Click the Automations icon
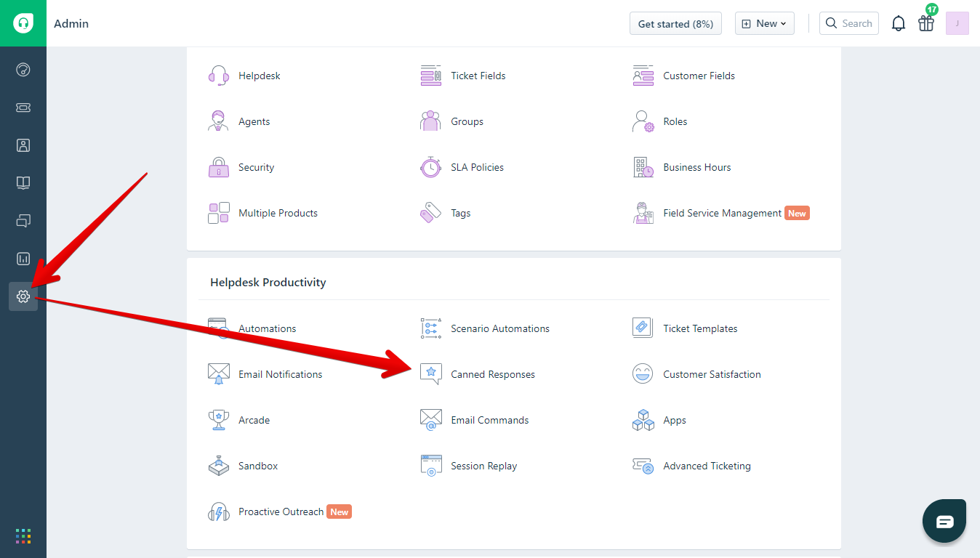The image size is (980, 558). pyautogui.click(x=219, y=328)
